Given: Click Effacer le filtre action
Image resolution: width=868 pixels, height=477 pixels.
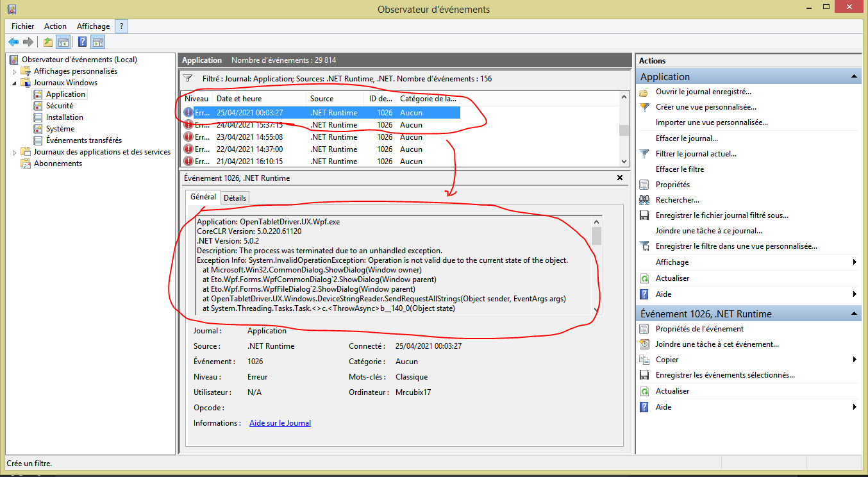Looking at the screenshot, I should pyautogui.click(x=680, y=169).
